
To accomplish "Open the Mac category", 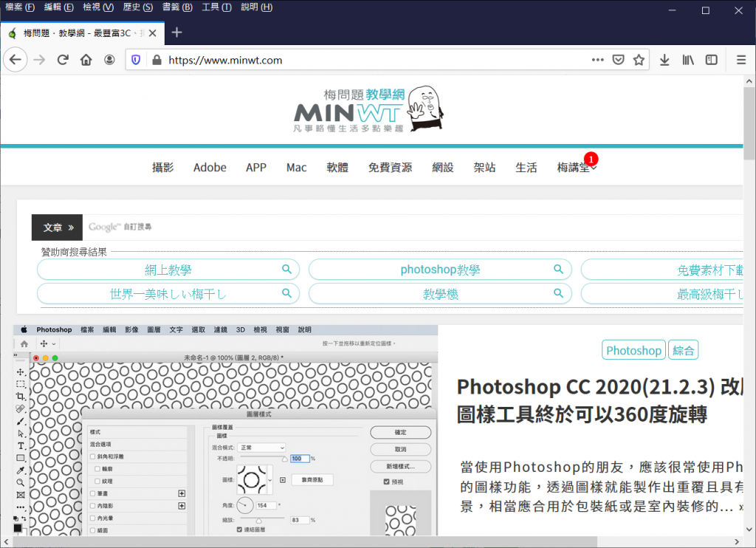I will [296, 168].
